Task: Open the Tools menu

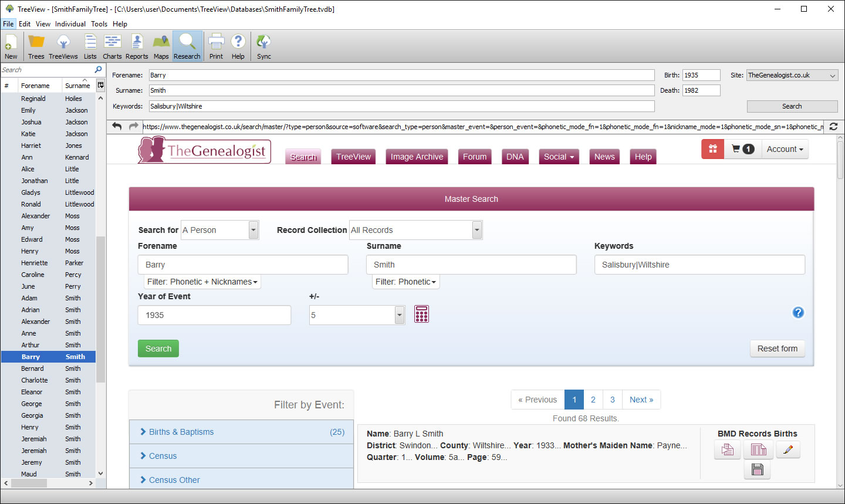Action: [99, 24]
